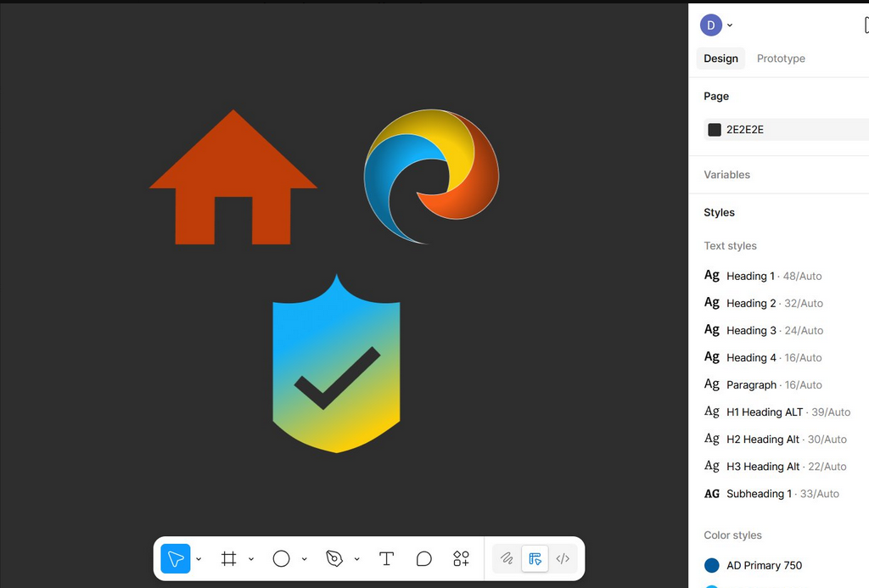Select the Text tool
The width and height of the screenshot is (869, 588).
(x=386, y=558)
